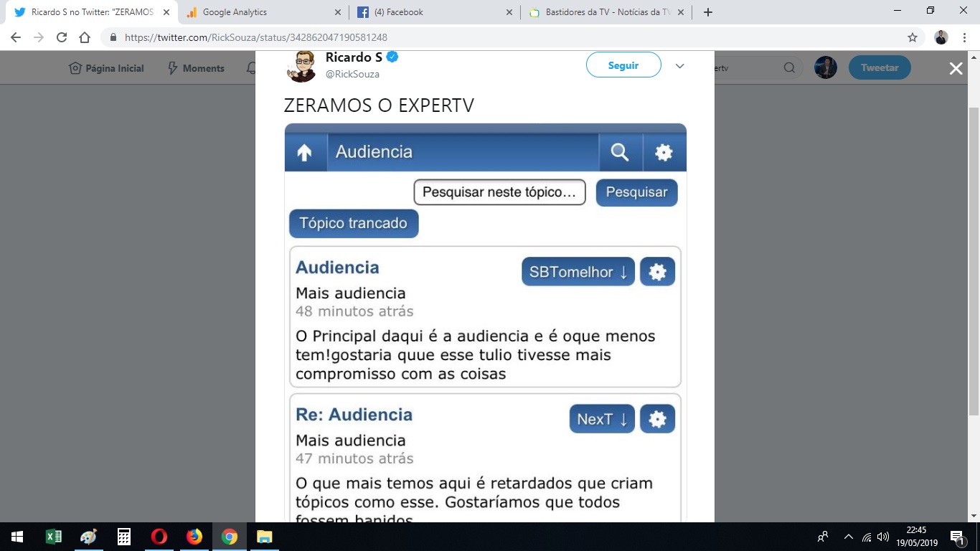Click the Seguir follow button

click(623, 65)
